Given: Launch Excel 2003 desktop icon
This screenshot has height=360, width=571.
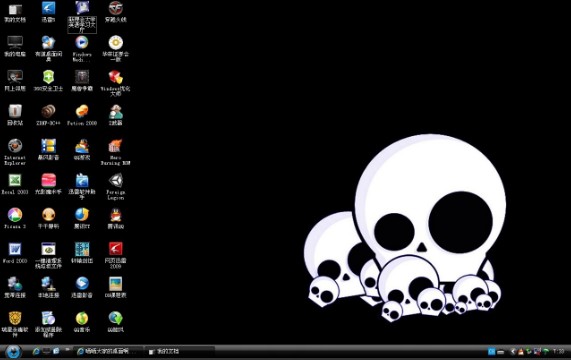Looking at the screenshot, I should [x=15, y=184].
